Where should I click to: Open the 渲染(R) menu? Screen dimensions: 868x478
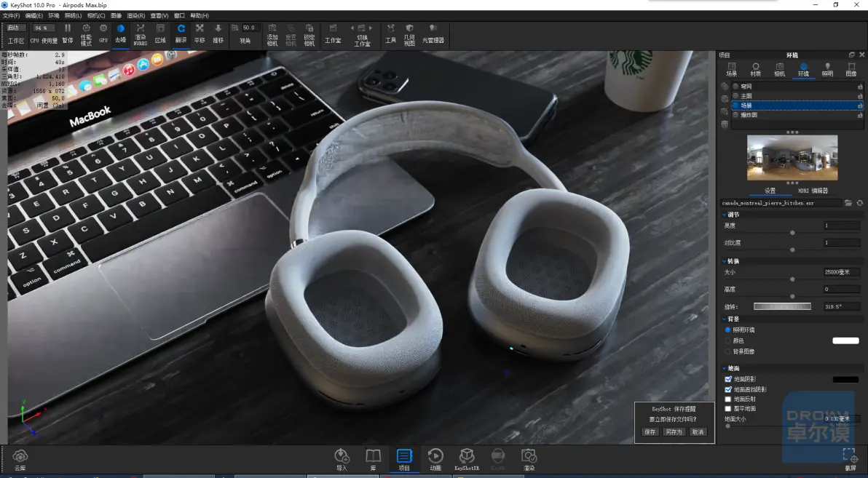(x=135, y=15)
